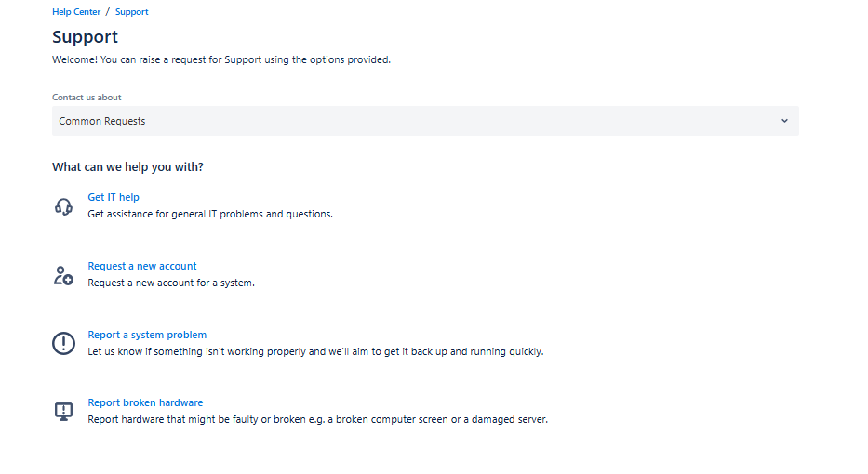Click the 'Report hardware that might be faulty' description
Screen dimensions: 868x474
[317, 419]
